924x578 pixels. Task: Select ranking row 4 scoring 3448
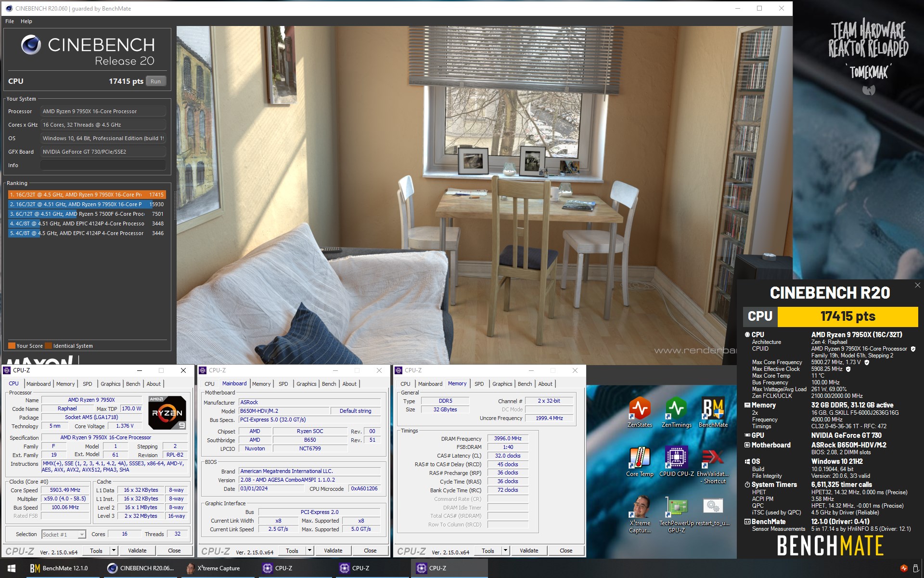tap(87, 223)
